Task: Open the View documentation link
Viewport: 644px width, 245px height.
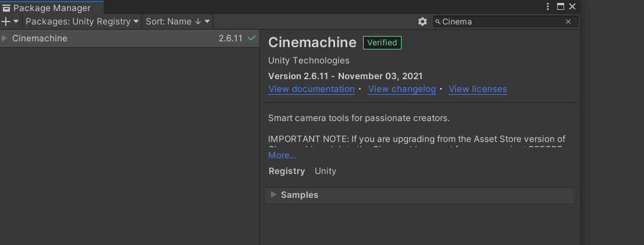Action: point(311,89)
